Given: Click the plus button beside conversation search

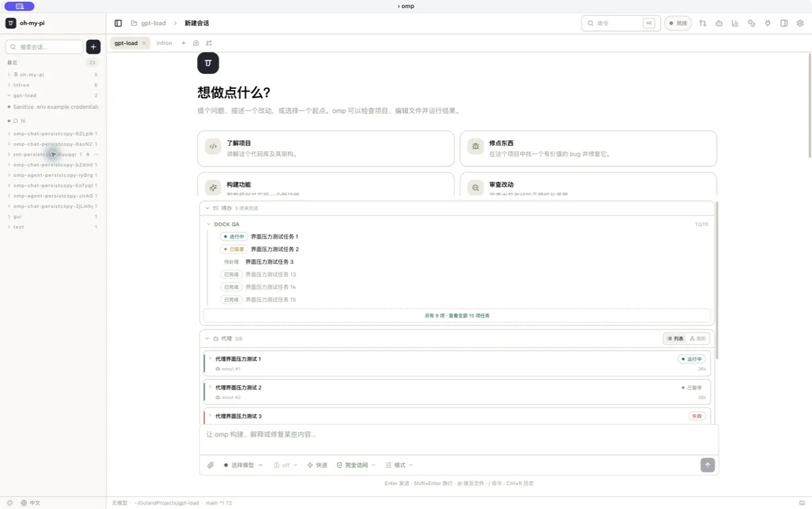Looking at the screenshot, I should [94, 47].
